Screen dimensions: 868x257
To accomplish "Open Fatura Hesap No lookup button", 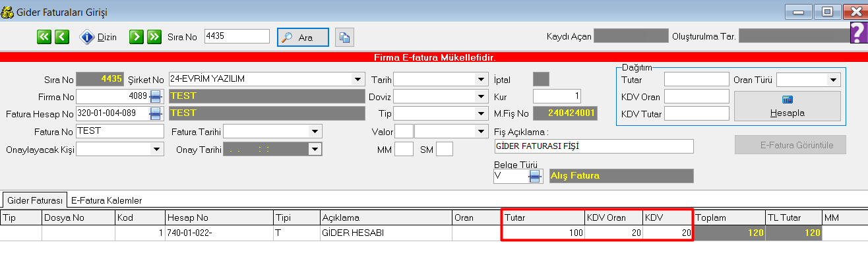I will pos(156,113).
